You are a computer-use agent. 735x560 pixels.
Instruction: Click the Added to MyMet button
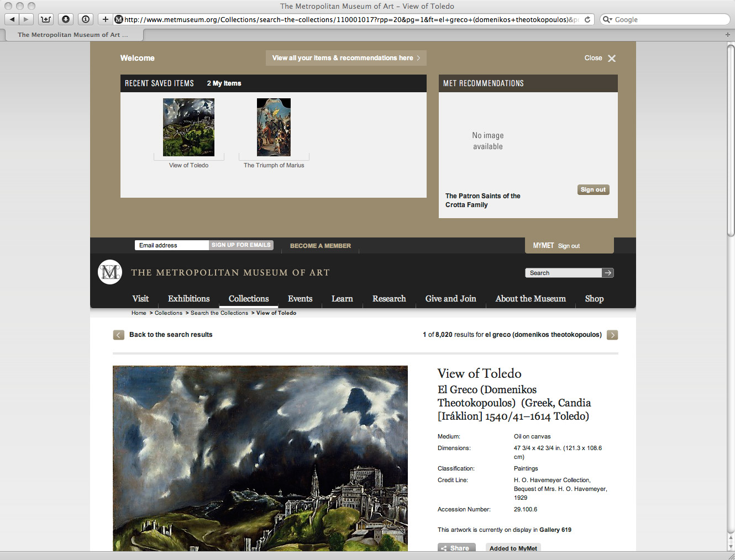pyautogui.click(x=513, y=548)
